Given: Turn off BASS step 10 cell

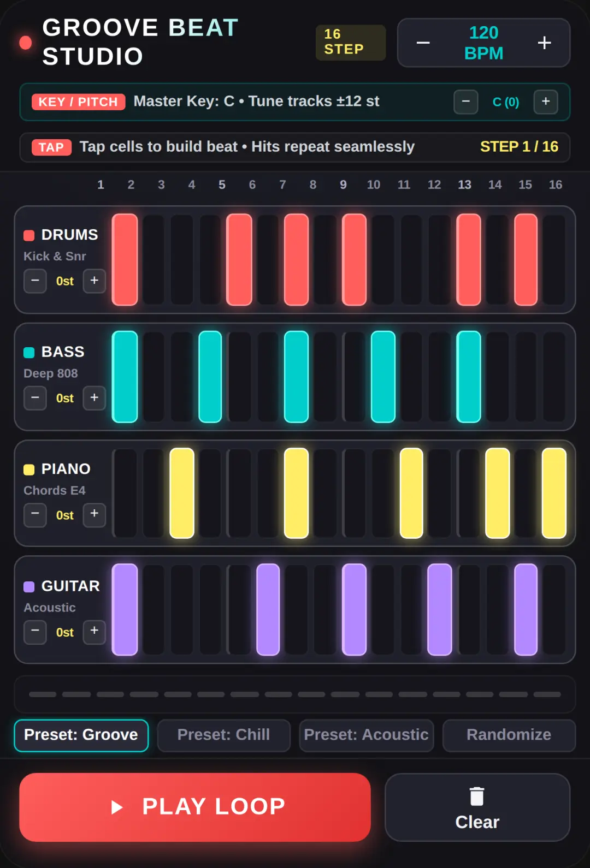Looking at the screenshot, I should 383,377.
